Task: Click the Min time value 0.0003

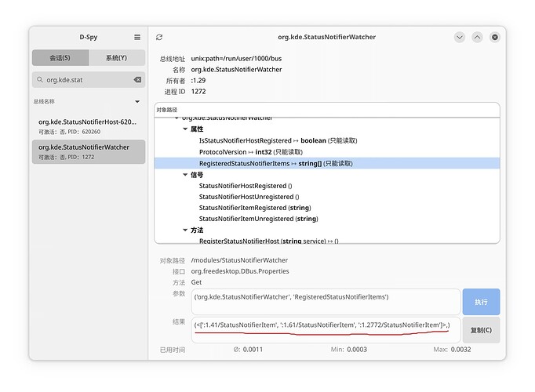Action: 357,350
